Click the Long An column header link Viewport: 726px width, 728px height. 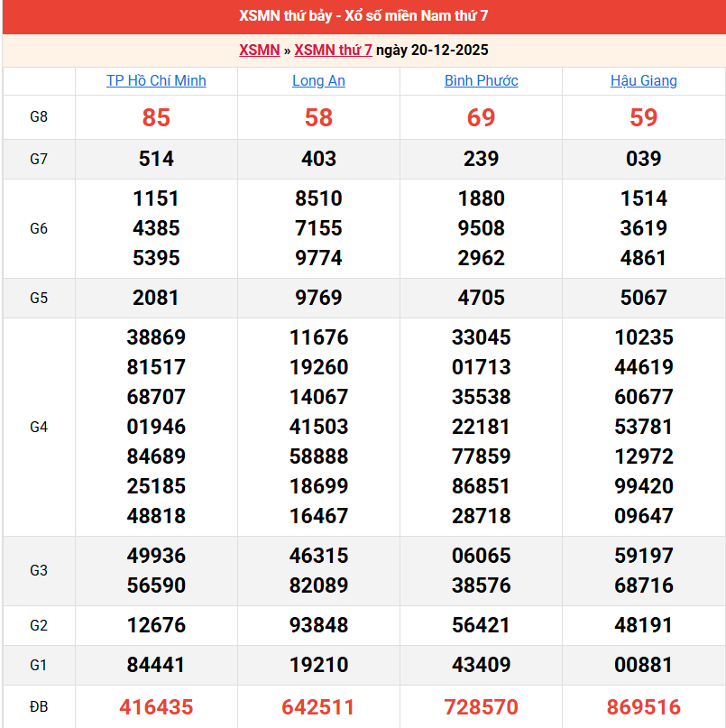pos(318,80)
